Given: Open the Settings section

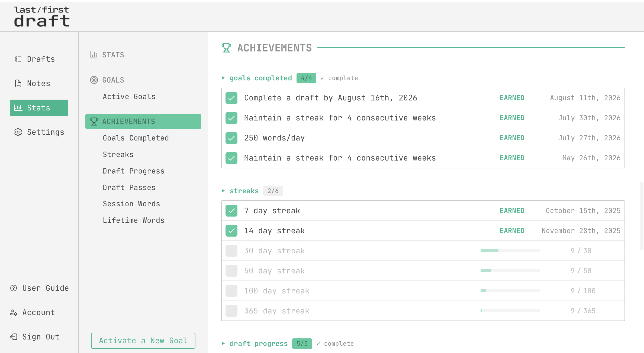Looking at the screenshot, I should 39,132.
